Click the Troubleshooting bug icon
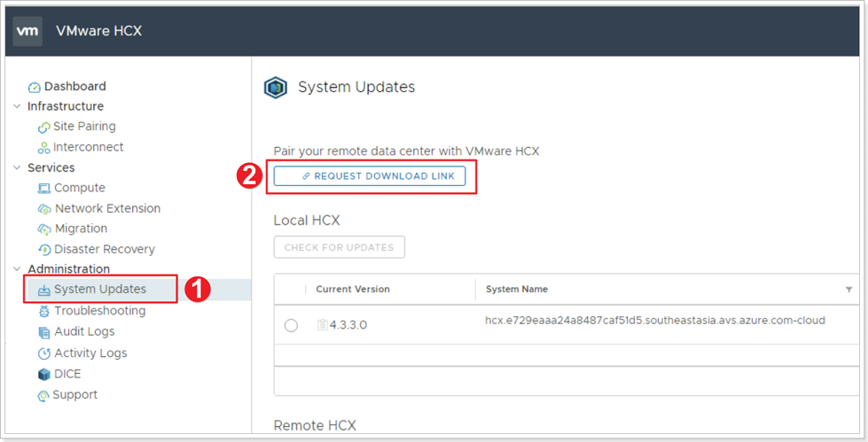Viewport: 868px width, 442px height. click(x=44, y=311)
